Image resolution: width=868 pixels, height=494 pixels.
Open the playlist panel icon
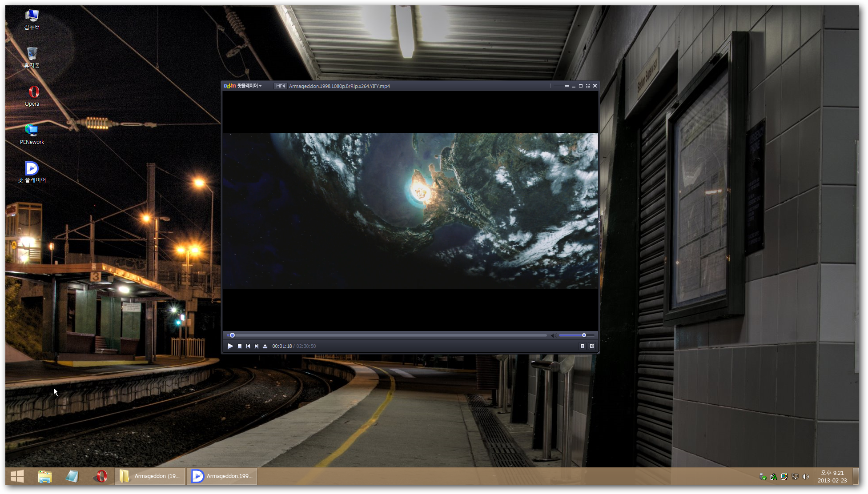[583, 346]
